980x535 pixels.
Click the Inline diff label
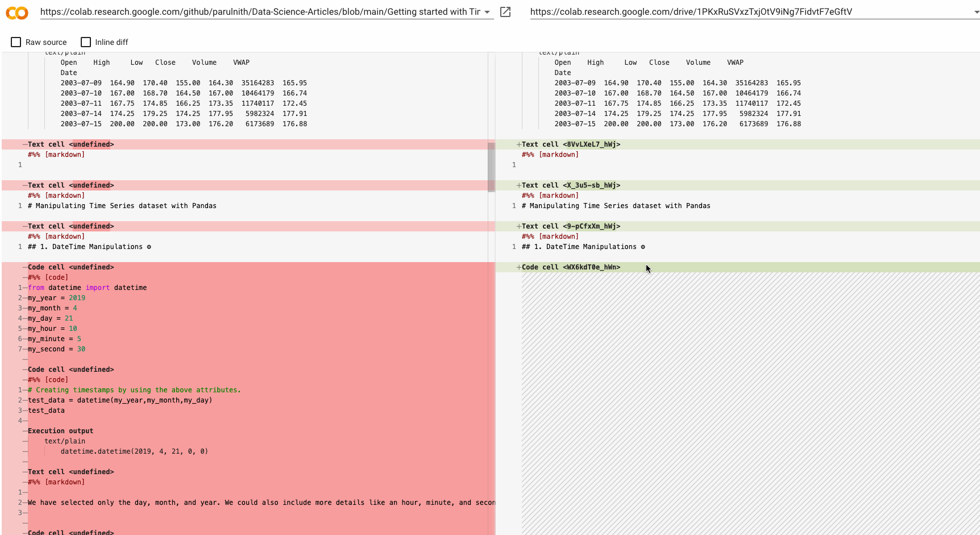[111, 42]
